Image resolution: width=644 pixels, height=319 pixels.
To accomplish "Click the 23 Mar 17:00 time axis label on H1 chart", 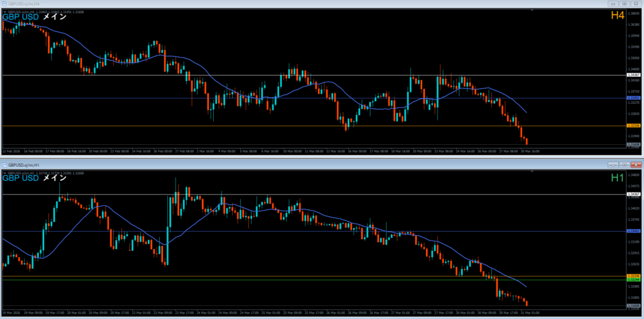I will pos(186,312).
